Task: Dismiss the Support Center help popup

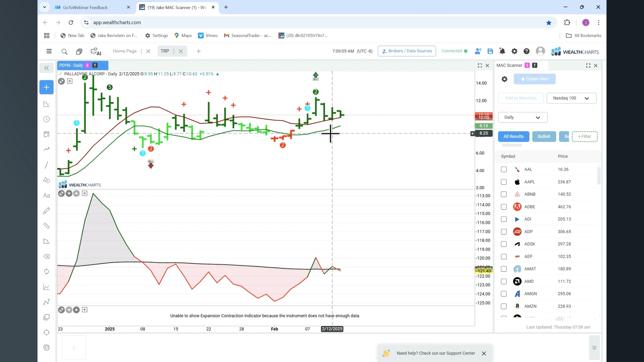Action: pyautogui.click(x=484, y=354)
